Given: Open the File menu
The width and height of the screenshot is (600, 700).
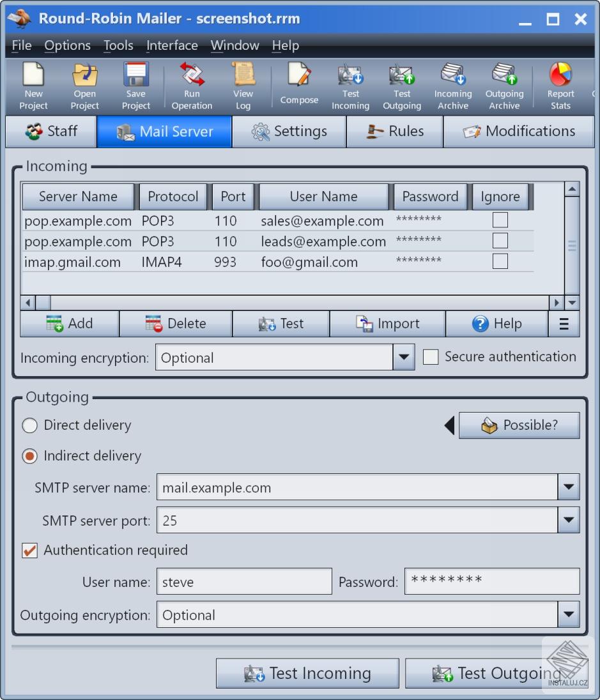Looking at the screenshot, I should [x=22, y=45].
